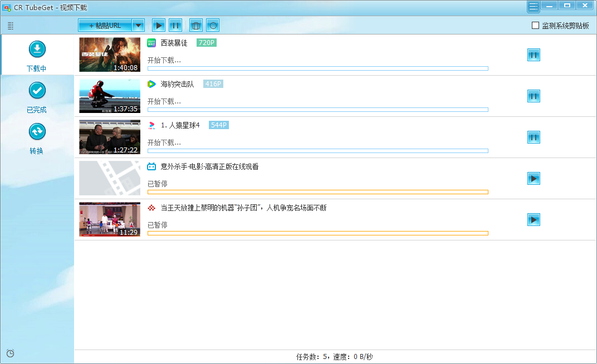
Task: Expand the 粘贴URL dropdown arrow
Action: pyautogui.click(x=139, y=25)
